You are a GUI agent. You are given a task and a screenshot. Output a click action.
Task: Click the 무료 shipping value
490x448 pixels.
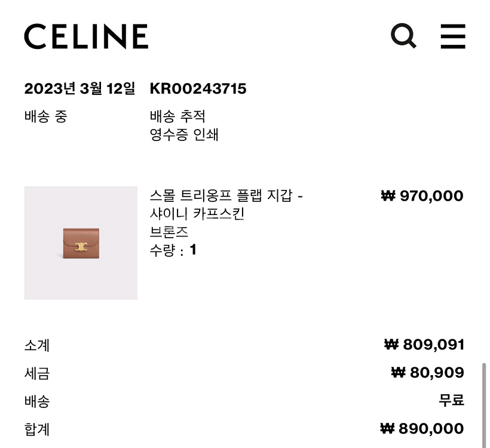[451, 401]
